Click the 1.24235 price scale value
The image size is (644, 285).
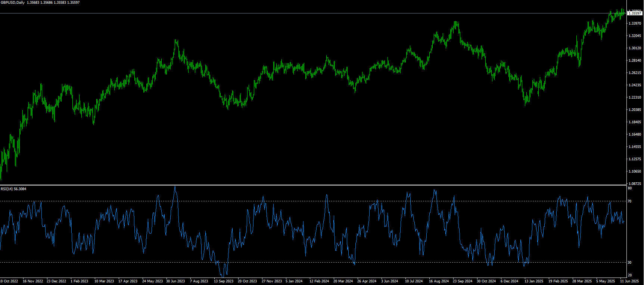pos(635,85)
